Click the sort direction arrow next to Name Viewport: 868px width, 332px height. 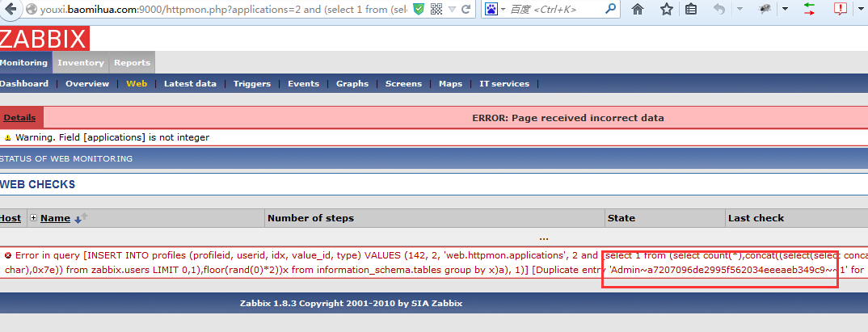(81, 219)
